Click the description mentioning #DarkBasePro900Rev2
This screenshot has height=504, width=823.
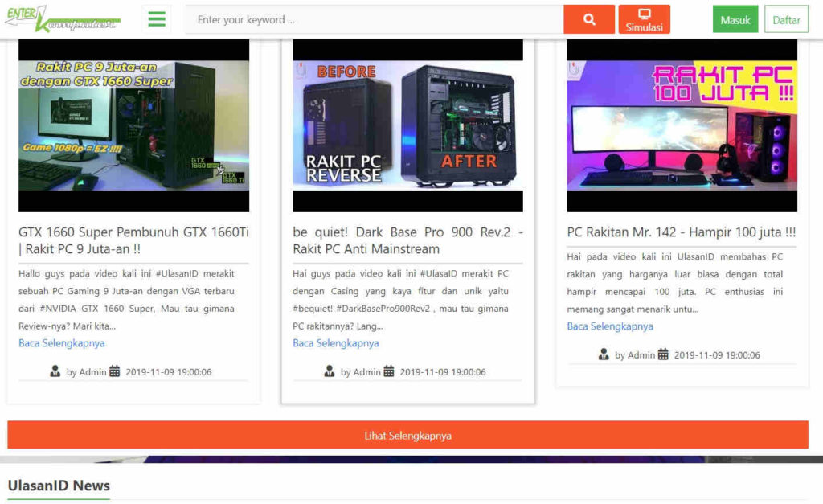[x=400, y=300]
